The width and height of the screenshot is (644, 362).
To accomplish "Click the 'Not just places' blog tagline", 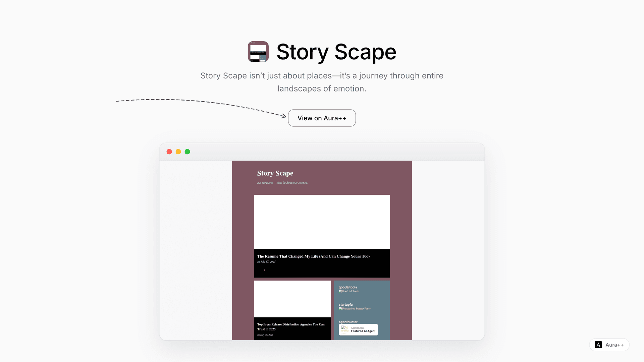I will tap(282, 183).
